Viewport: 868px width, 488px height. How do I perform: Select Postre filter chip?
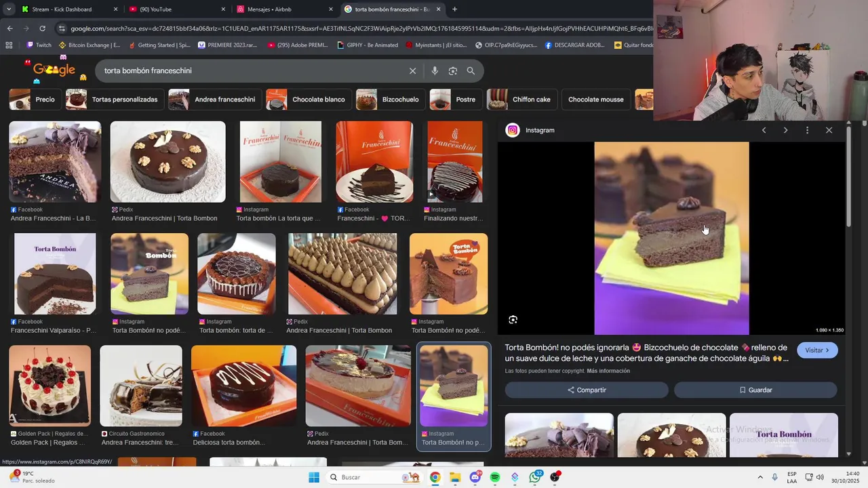coord(456,100)
